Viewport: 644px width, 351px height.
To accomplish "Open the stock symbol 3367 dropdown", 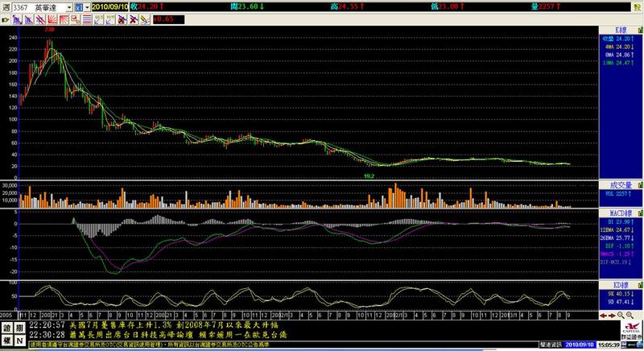I will point(69,7).
